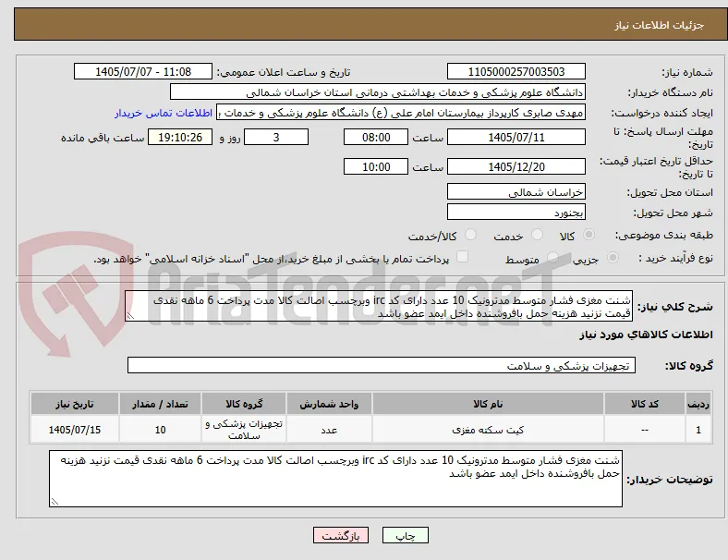Select the کالا/خدمت radio button
The width and height of the screenshot is (728, 560).
(471, 235)
